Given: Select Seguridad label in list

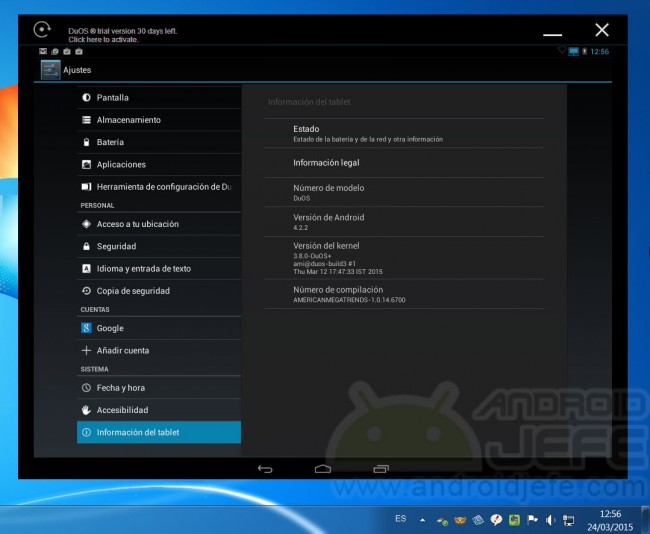Looking at the screenshot, I should click(x=116, y=246).
